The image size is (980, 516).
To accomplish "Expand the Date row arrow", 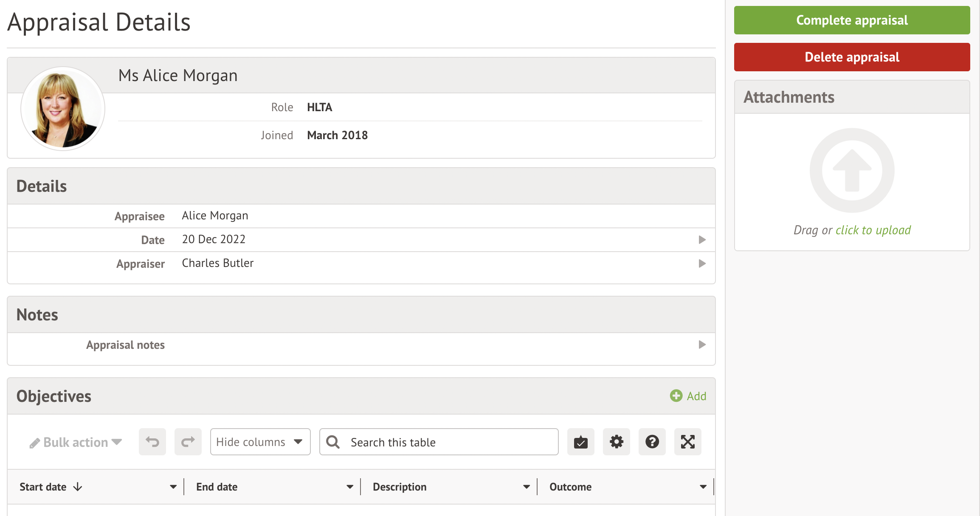I will [x=702, y=240].
